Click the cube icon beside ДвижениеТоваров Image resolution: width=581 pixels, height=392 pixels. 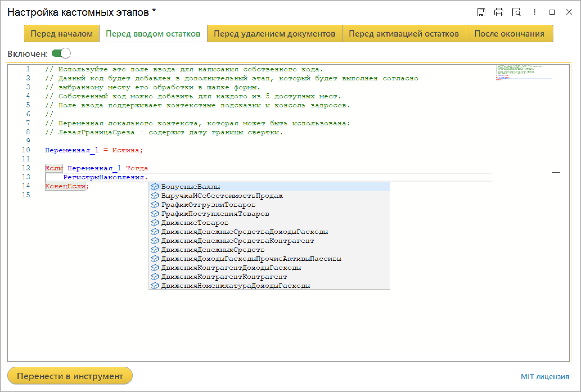point(155,223)
